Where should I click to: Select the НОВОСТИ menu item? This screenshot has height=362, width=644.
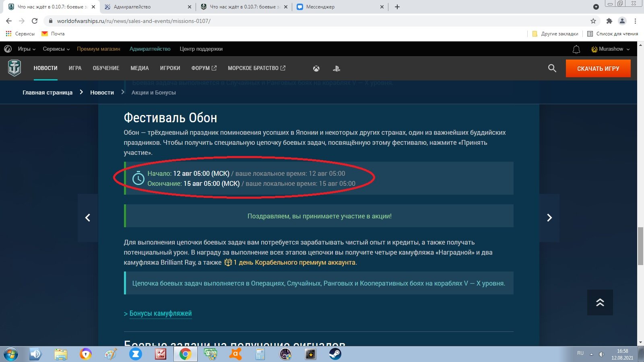coord(45,68)
